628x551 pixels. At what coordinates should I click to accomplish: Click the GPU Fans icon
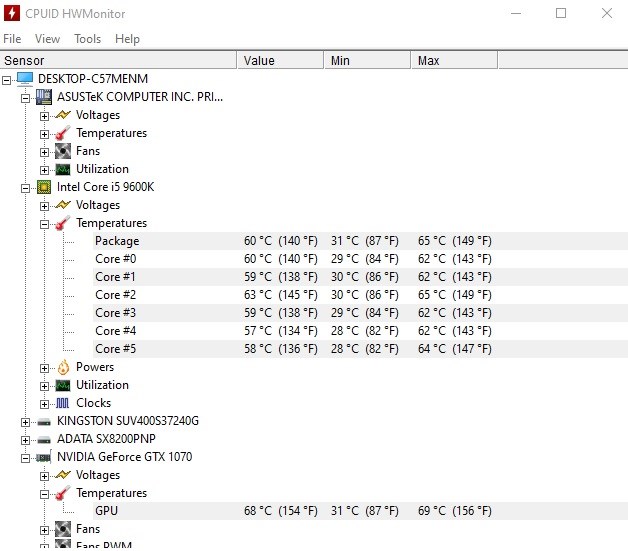click(x=63, y=529)
